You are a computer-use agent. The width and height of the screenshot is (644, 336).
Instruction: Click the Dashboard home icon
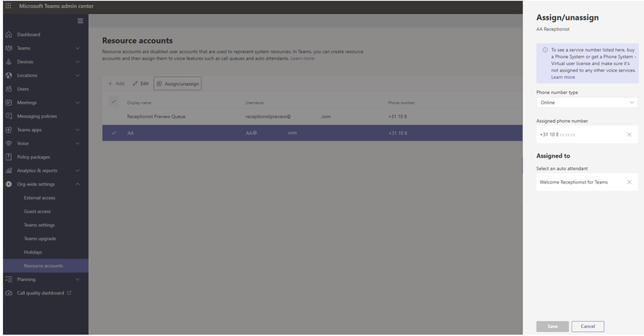8,35
